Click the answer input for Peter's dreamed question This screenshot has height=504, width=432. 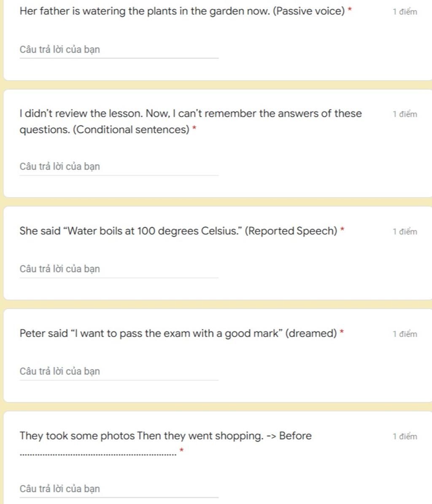pos(119,372)
